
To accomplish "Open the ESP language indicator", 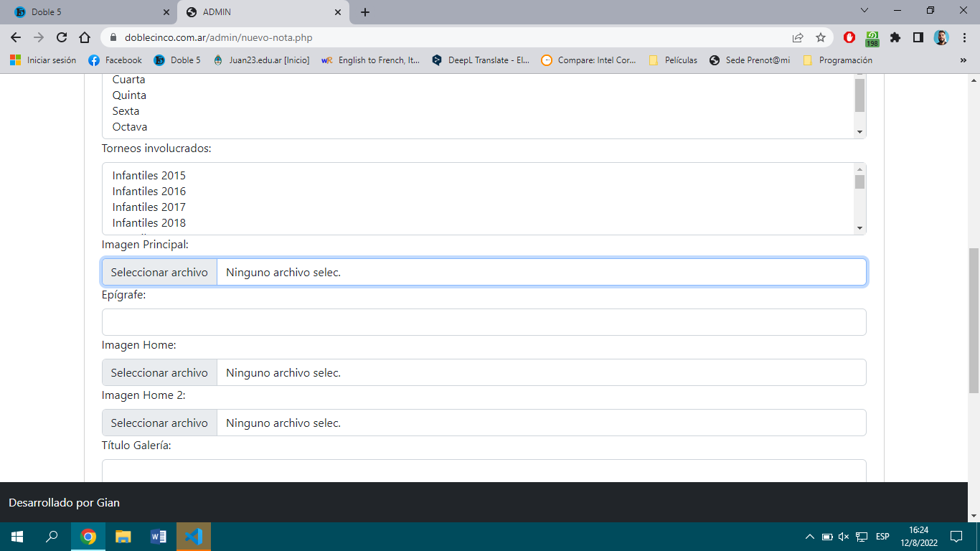I will click(x=882, y=537).
